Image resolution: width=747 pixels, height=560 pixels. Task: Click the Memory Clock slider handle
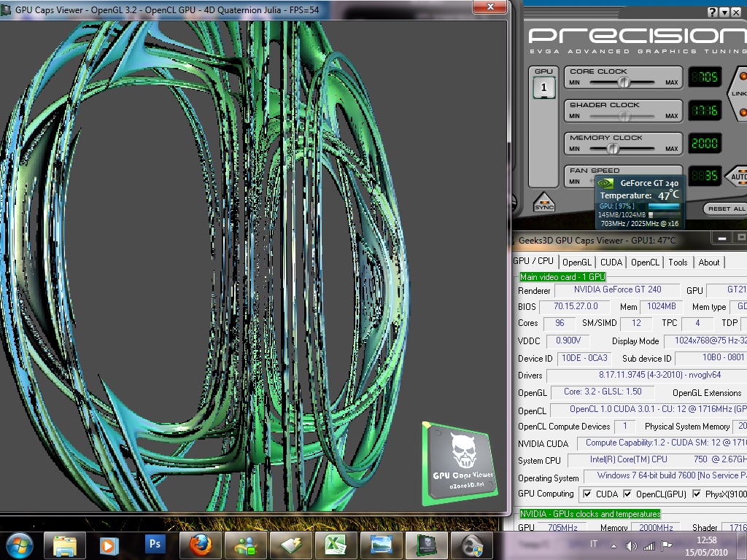613,149
